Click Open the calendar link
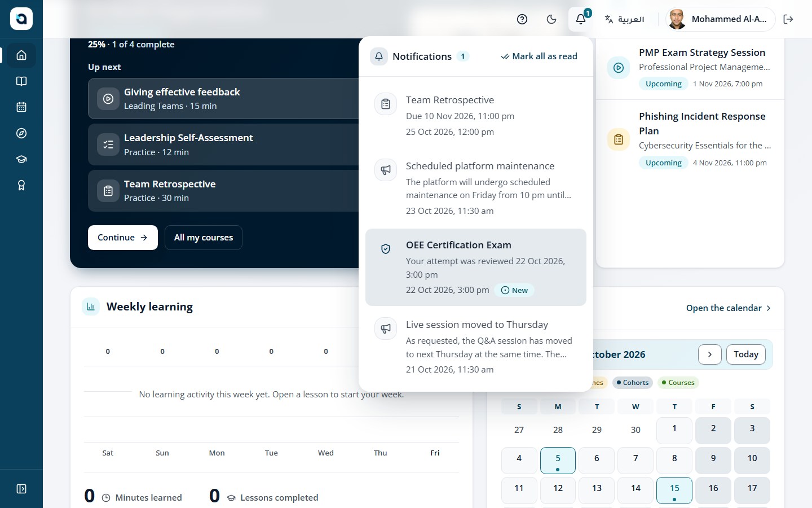This screenshot has height=508, width=812. (x=729, y=308)
